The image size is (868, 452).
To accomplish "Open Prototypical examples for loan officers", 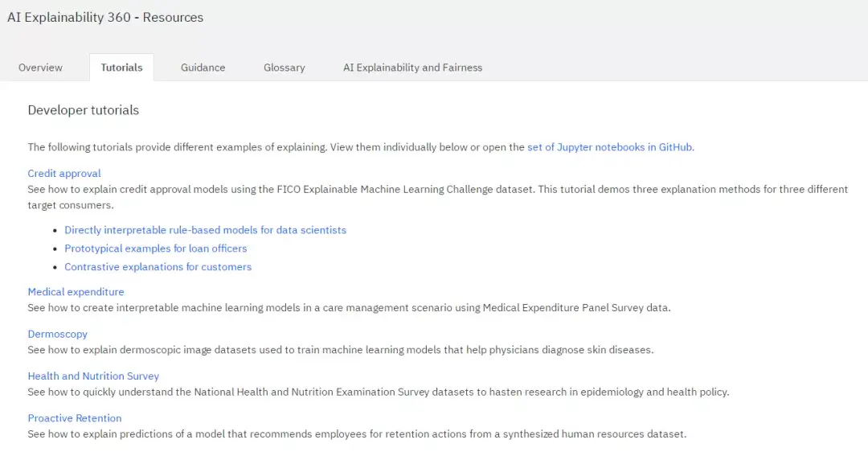I will coord(156,249).
